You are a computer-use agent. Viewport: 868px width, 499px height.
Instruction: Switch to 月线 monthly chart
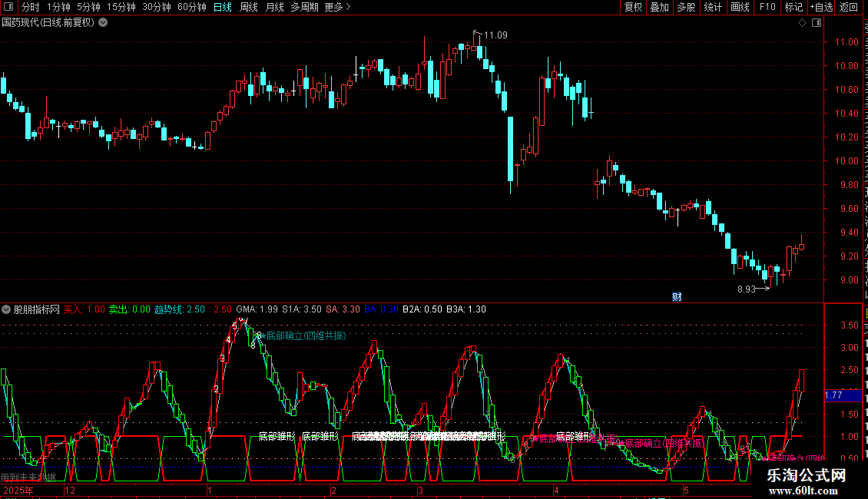(274, 7)
